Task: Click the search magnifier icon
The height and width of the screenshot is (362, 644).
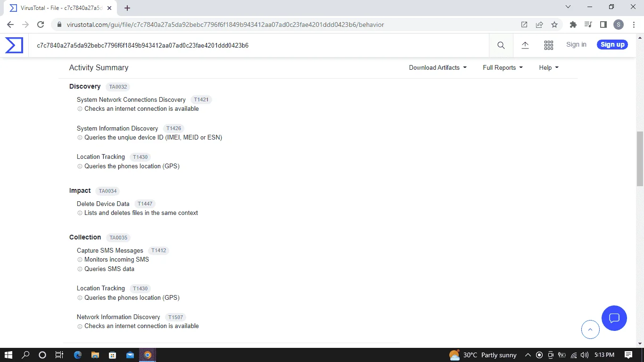Action: (501, 45)
